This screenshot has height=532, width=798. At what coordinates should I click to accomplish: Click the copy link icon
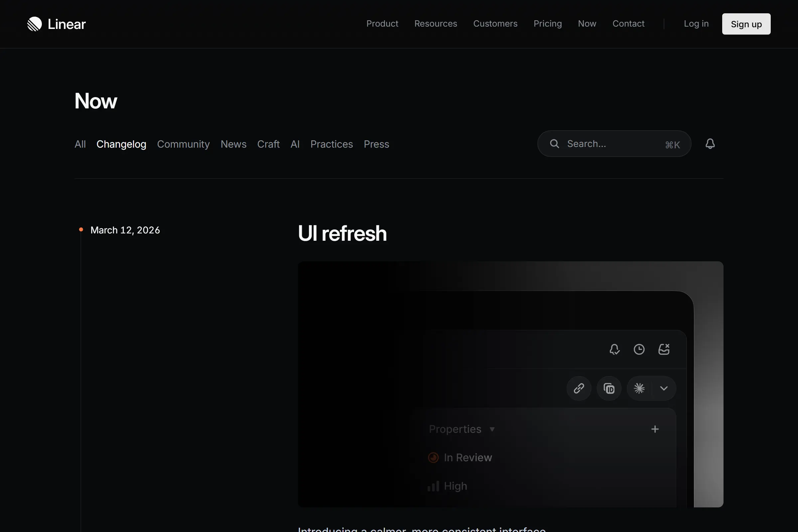[x=579, y=388]
